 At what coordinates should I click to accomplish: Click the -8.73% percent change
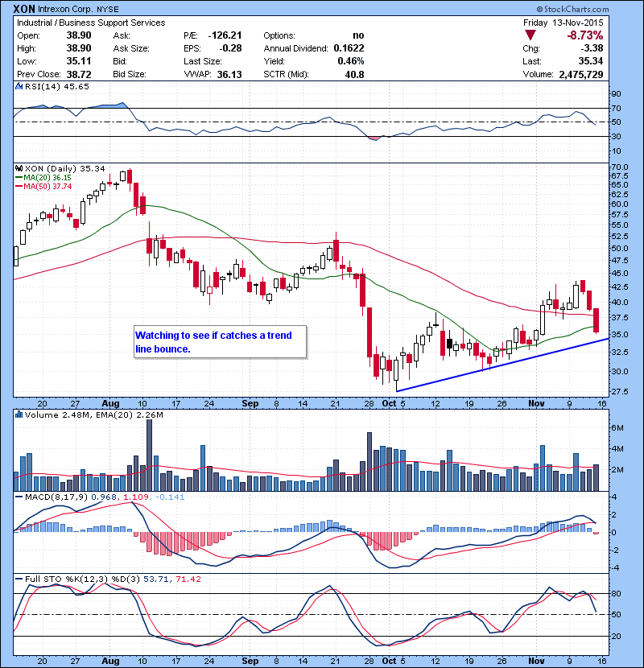(x=584, y=35)
